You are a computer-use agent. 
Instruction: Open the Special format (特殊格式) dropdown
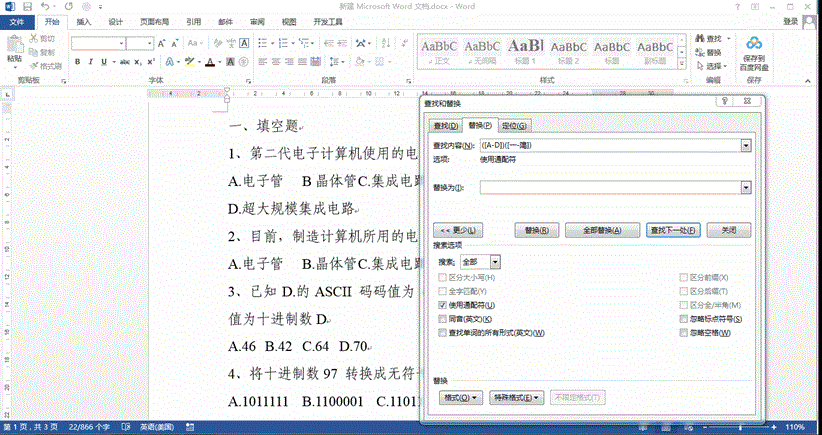[x=518, y=398]
